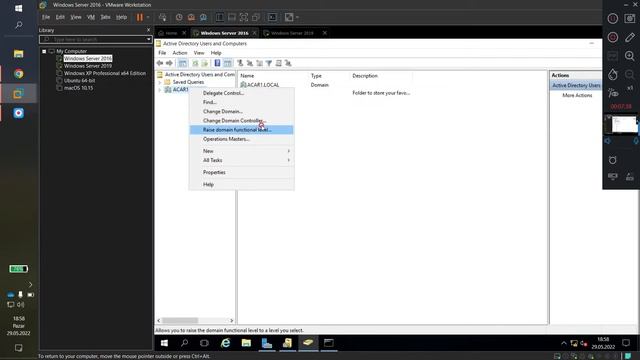Open the library search dropdown arrow
The width and height of the screenshot is (640, 360).
[149, 40]
